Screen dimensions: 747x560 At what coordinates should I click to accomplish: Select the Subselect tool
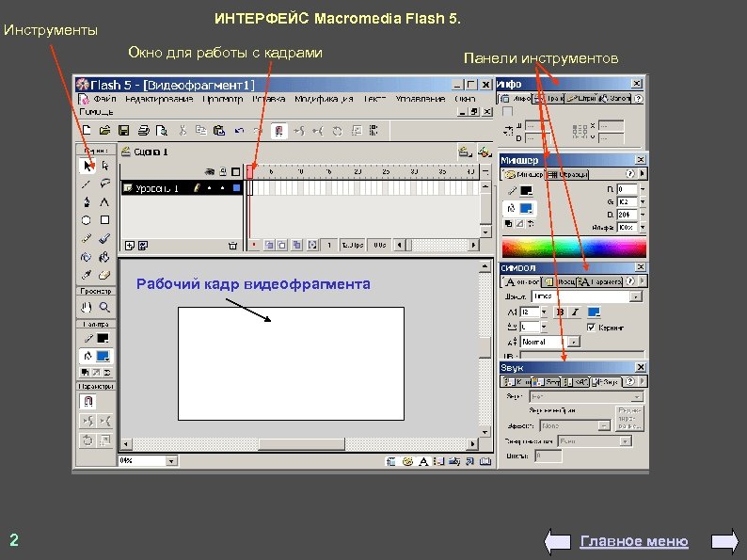coord(105,166)
